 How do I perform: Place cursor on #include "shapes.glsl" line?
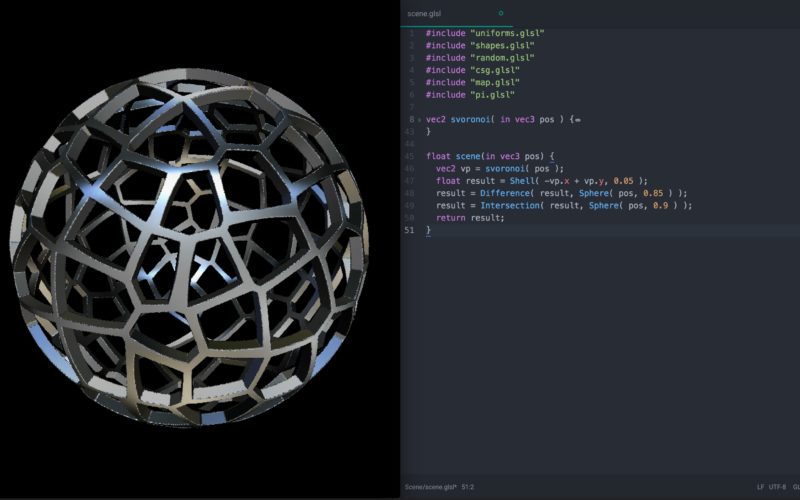(480, 45)
